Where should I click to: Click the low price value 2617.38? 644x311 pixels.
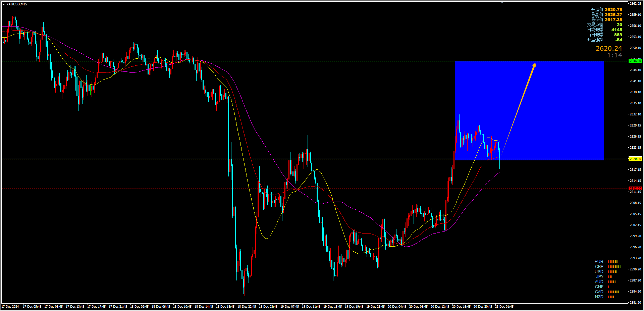coord(613,20)
